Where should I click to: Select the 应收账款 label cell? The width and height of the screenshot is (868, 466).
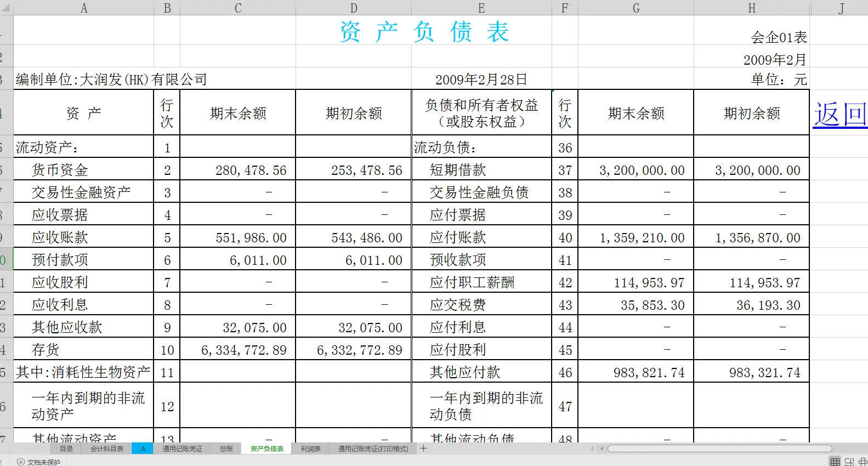click(84, 237)
